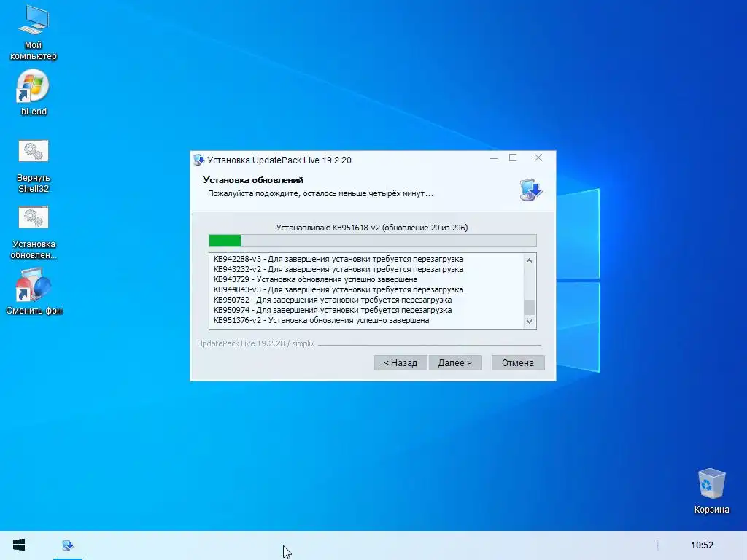Viewport: 747px width, 560px height.
Task: Click the Устанавливаю KB951618-v2 status text
Action: tap(372, 227)
